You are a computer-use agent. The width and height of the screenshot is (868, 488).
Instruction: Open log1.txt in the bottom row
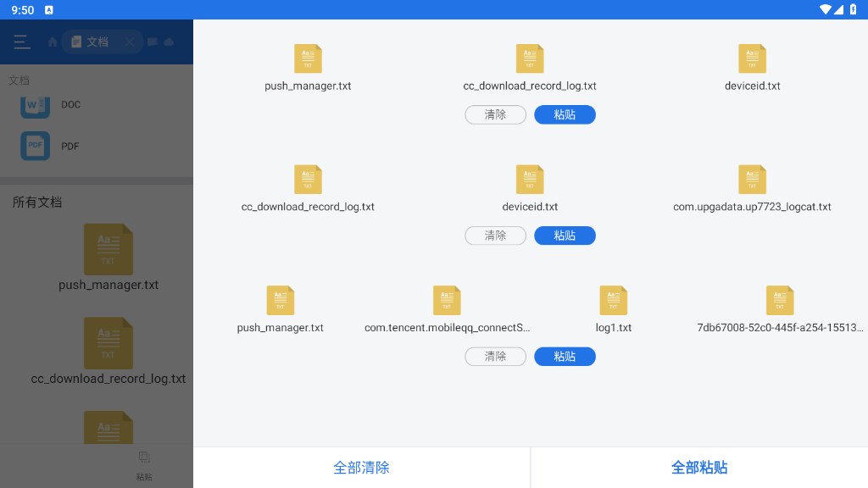coord(613,300)
